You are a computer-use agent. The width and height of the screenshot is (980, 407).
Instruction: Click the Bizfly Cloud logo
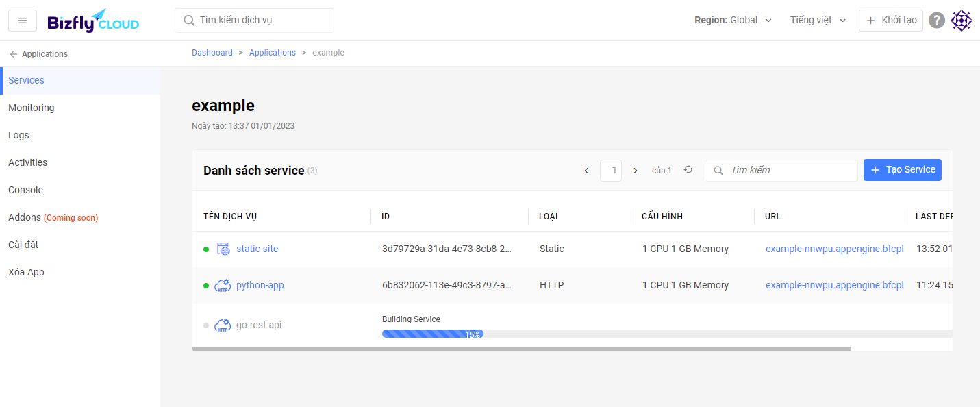pos(93,21)
